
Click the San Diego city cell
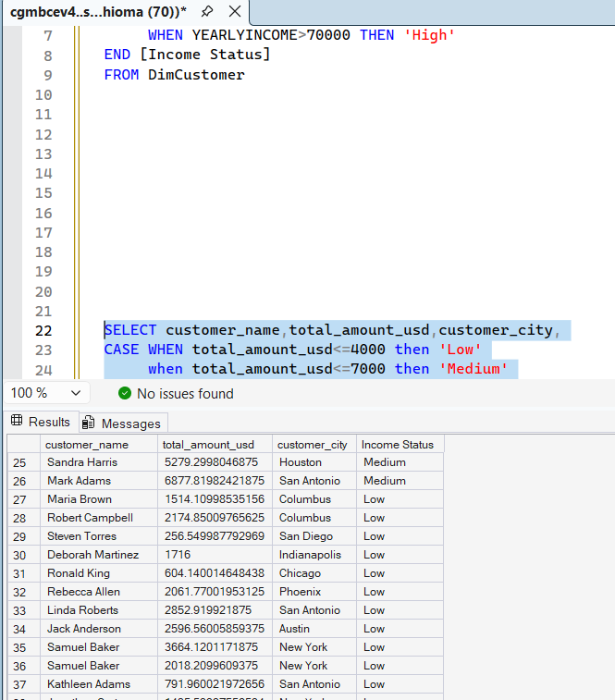pos(314,536)
